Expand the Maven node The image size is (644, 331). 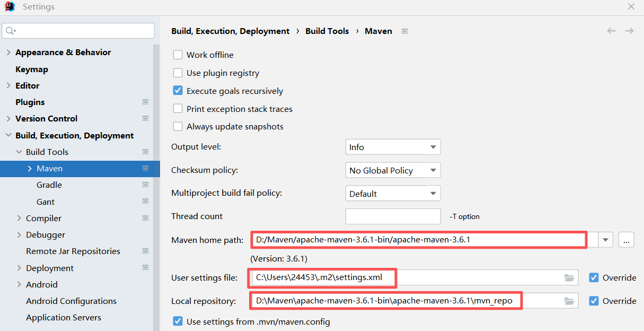tap(29, 168)
